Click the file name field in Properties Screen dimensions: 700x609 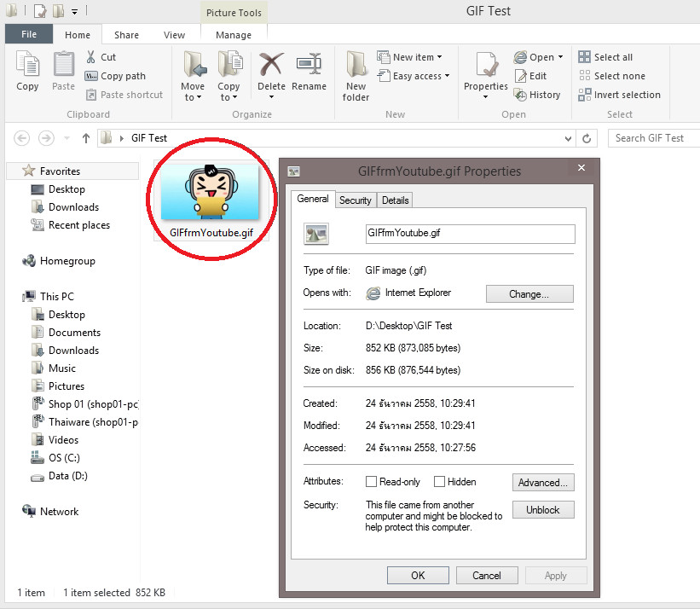[x=470, y=234]
